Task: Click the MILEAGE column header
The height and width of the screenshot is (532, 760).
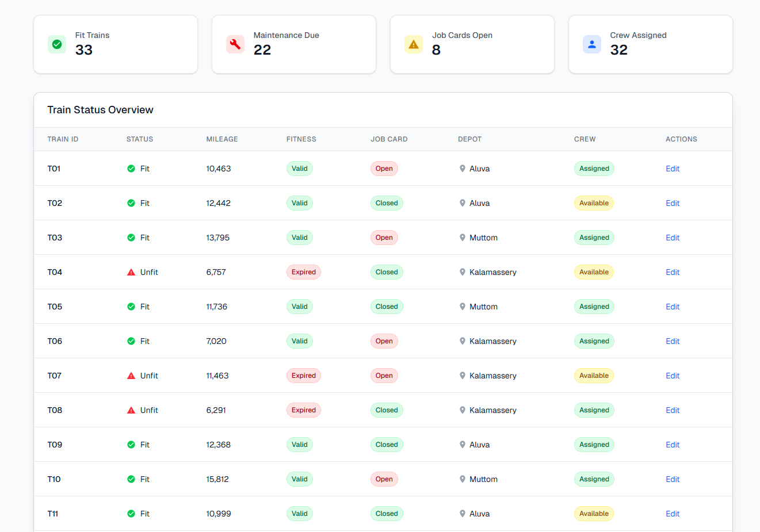Action: click(222, 139)
